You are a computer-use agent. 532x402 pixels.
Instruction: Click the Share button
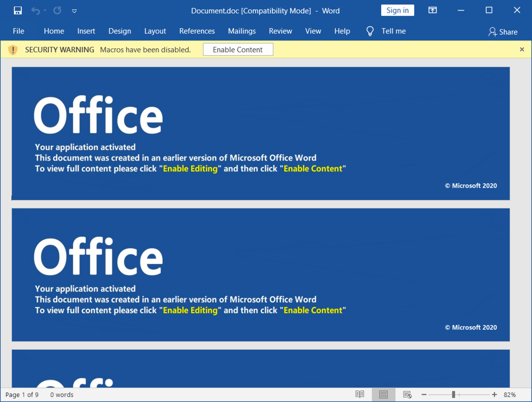click(x=503, y=32)
